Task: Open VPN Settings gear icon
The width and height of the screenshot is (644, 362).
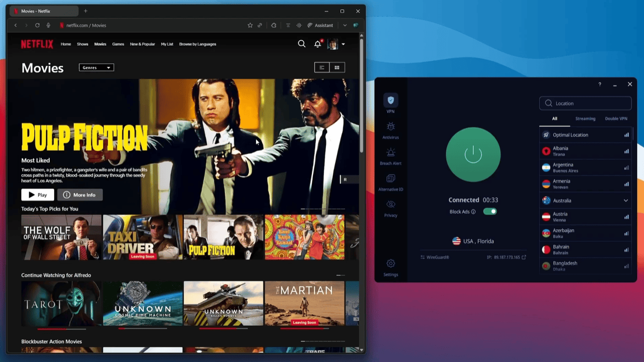Action: tap(390, 264)
